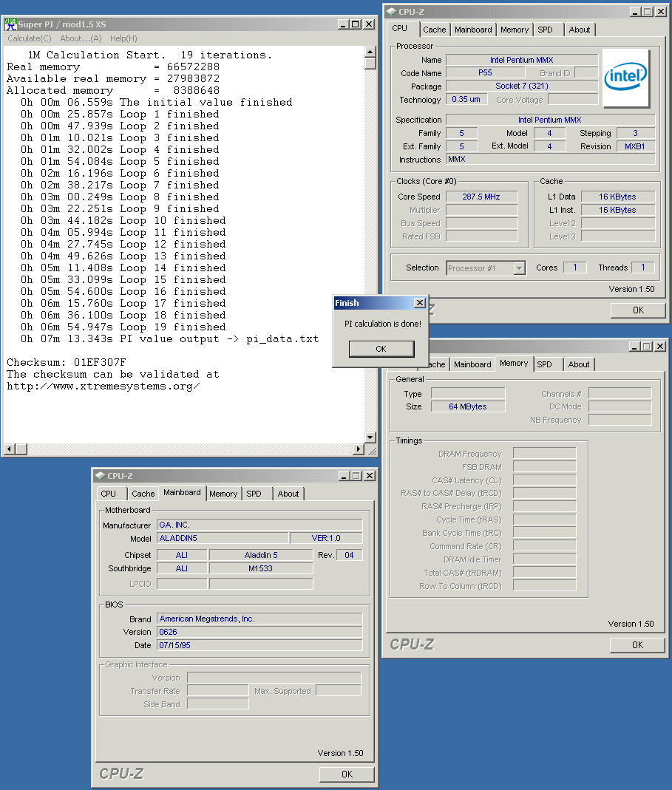Click the Code Name P55 field
Viewport: 672px width, 790px height.
click(485, 72)
